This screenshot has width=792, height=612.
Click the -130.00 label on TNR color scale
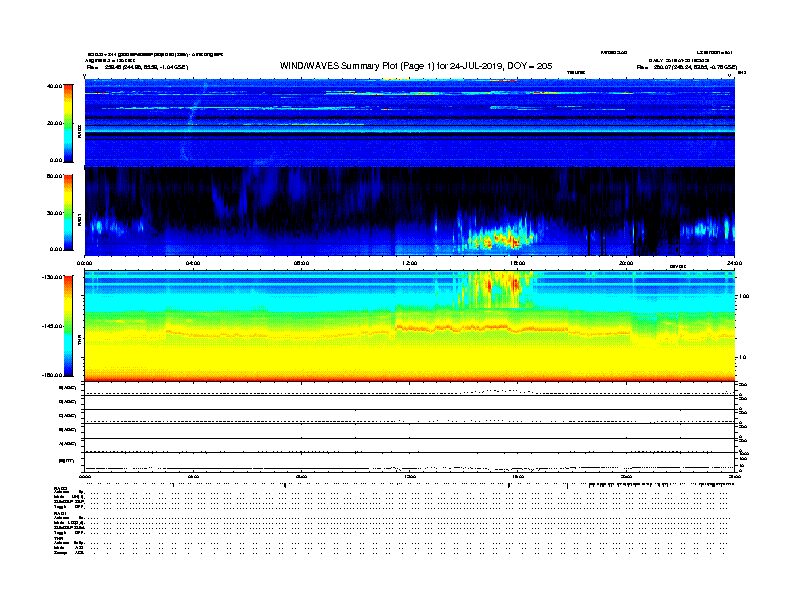(x=52, y=277)
